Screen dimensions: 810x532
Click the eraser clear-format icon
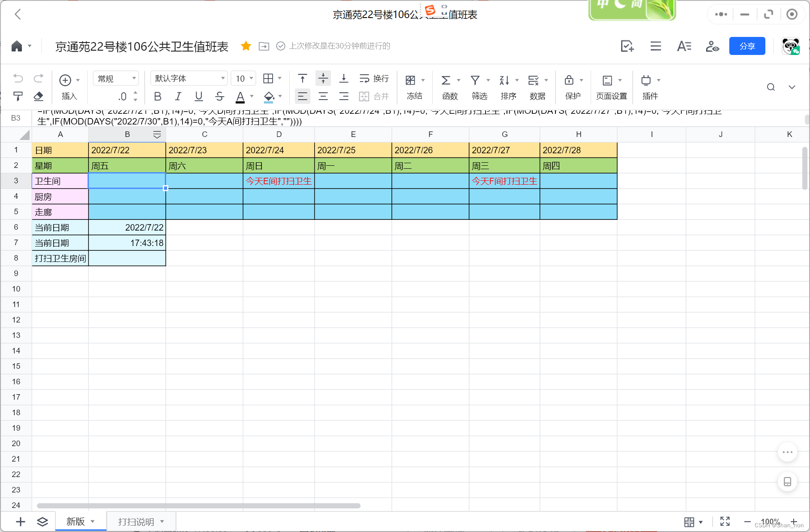pyautogui.click(x=38, y=96)
